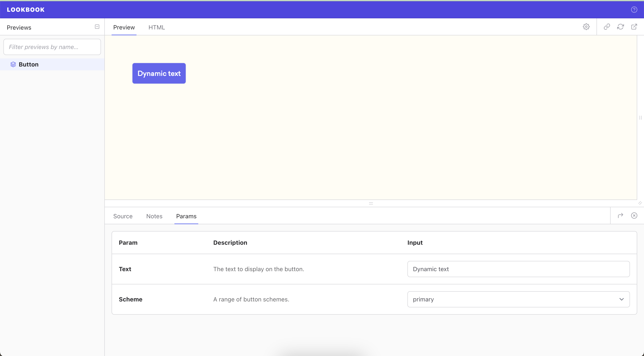Switch to the Notes tab
Screen dimensions: 644x356
tap(154, 216)
